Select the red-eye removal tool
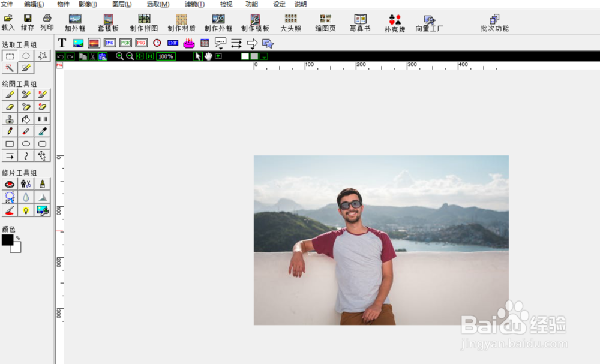Viewport: 600px width, 364px height. click(x=10, y=184)
